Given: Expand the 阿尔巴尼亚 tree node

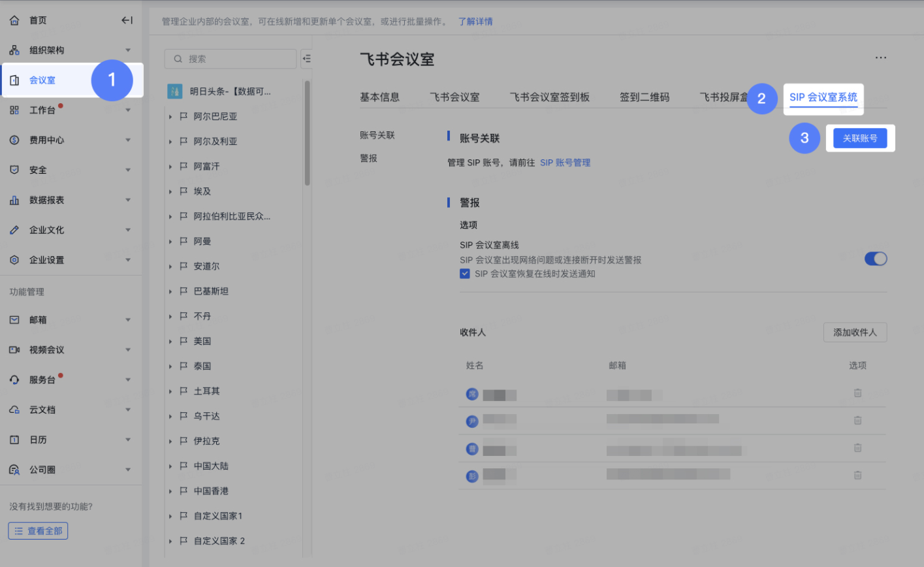Looking at the screenshot, I should point(170,117).
